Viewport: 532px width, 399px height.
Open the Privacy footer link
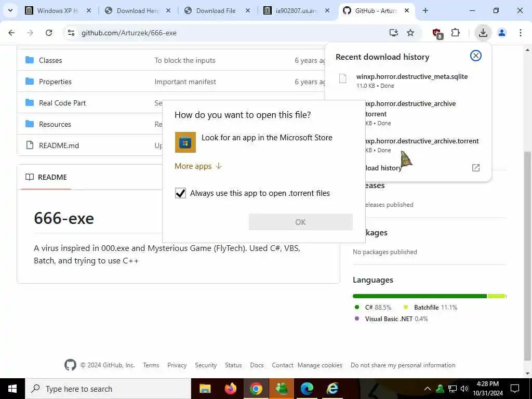[177, 365]
